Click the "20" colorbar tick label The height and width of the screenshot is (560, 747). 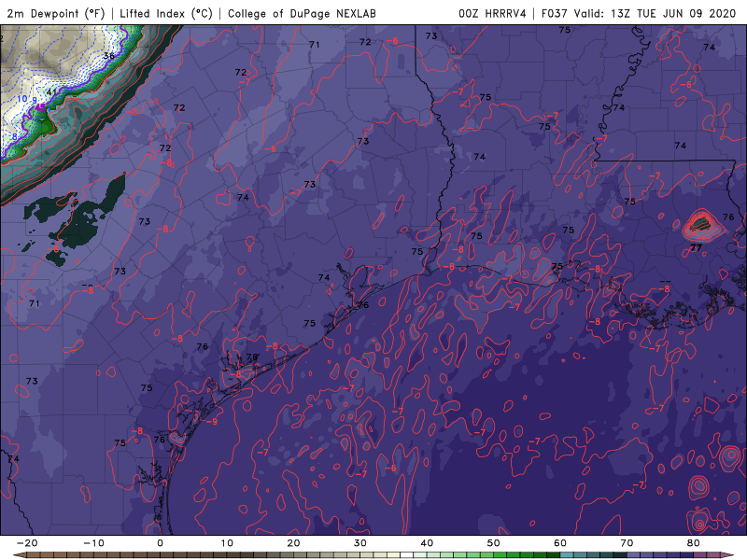(x=293, y=543)
